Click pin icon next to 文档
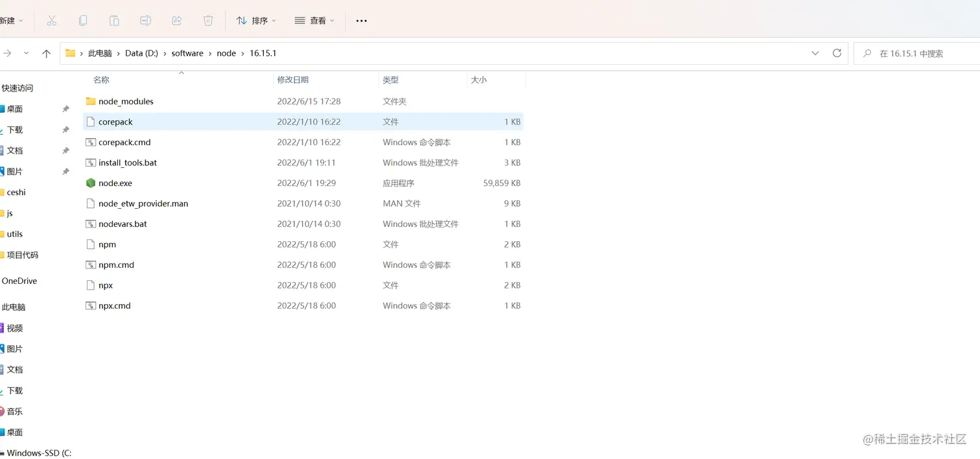 [65, 150]
